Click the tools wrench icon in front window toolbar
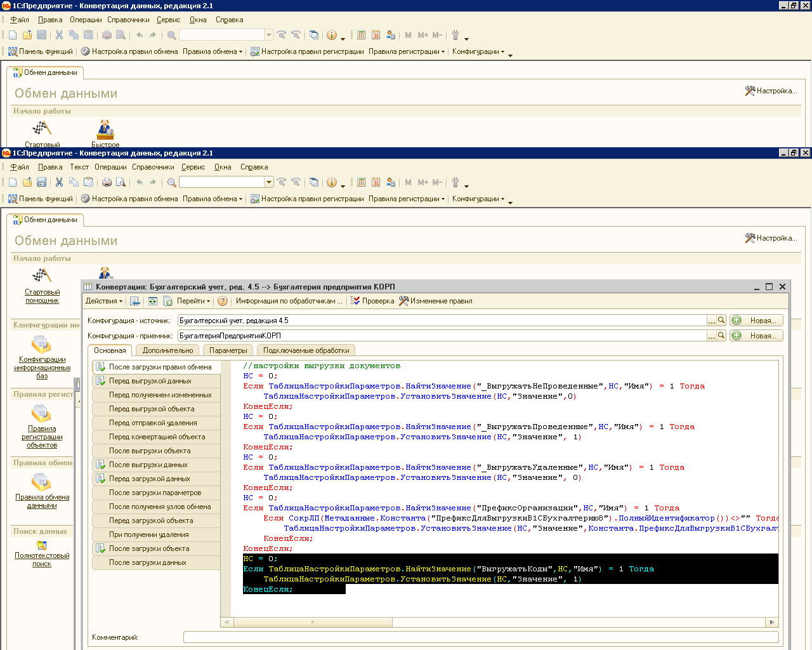 pos(455,182)
